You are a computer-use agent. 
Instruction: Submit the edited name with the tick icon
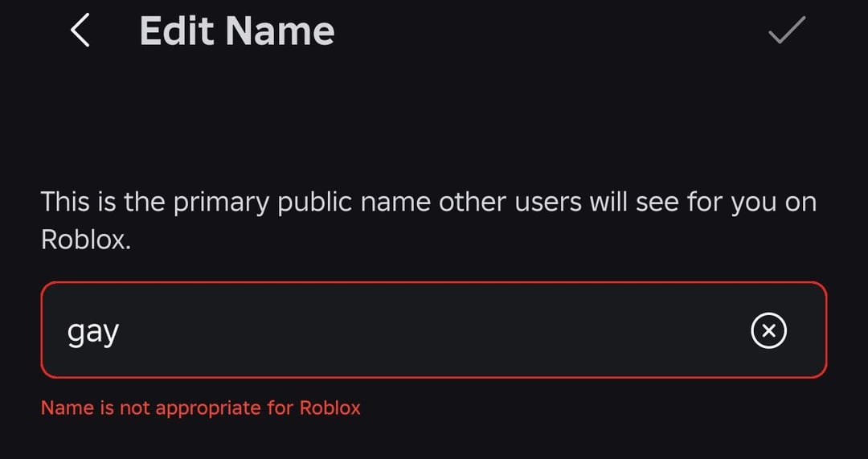click(786, 31)
